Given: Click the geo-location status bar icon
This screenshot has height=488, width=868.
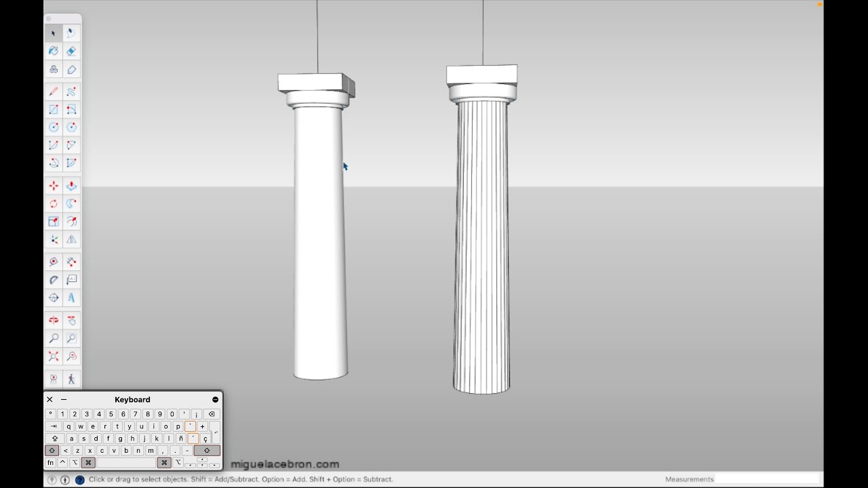Looking at the screenshot, I should [52, 479].
